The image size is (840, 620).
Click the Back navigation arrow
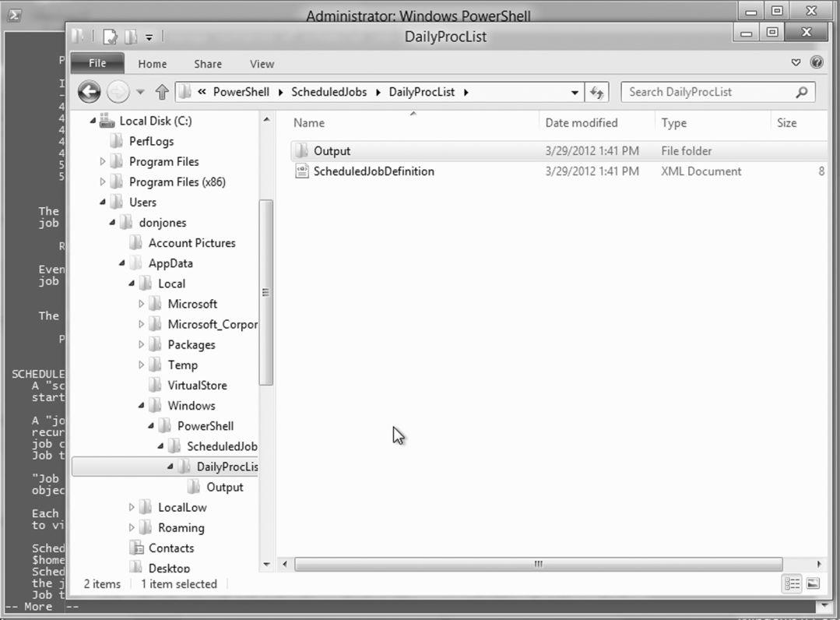pyautogui.click(x=90, y=92)
